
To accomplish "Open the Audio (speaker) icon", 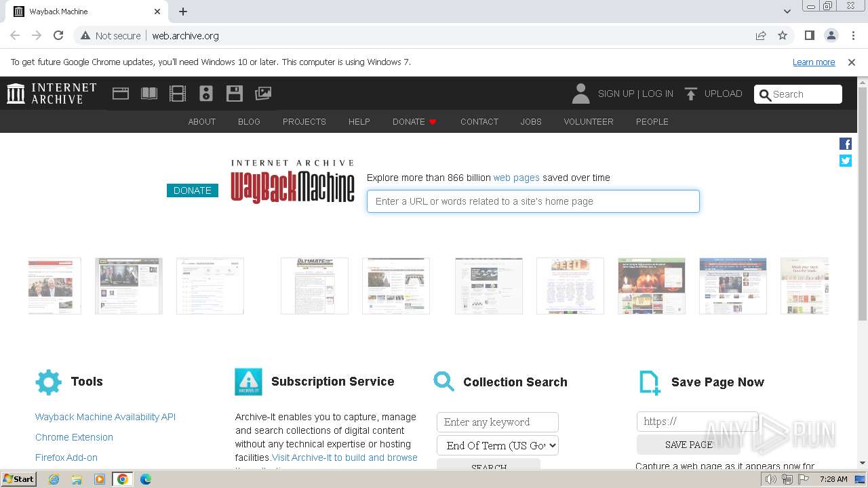I will (206, 94).
